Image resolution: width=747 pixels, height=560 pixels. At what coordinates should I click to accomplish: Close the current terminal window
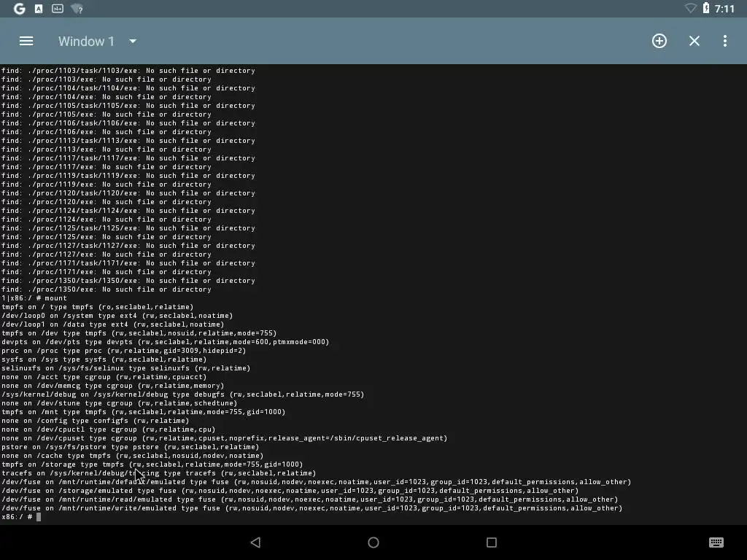pyautogui.click(x=694, y=41)
